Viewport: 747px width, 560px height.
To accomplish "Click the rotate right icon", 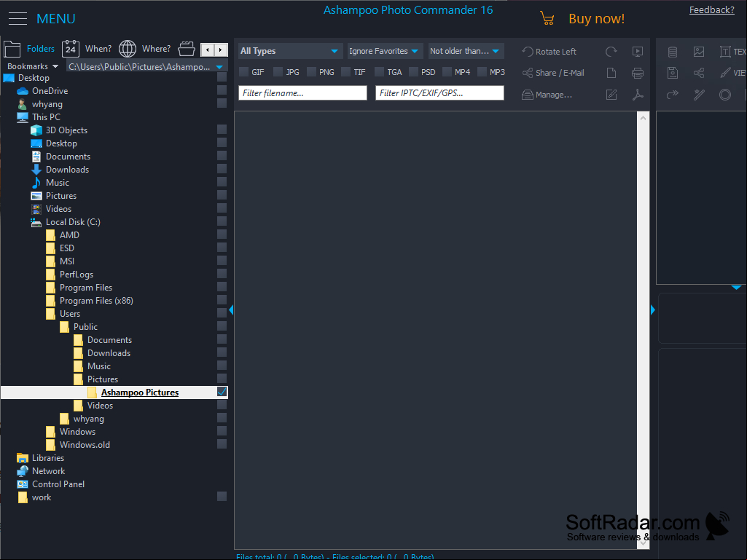I will coord(611,52).
